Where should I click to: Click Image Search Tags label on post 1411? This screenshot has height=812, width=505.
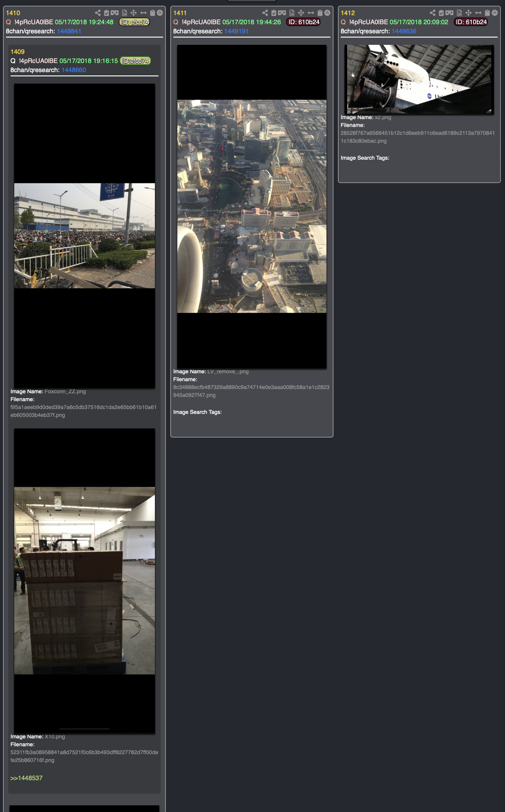point(197,412)
